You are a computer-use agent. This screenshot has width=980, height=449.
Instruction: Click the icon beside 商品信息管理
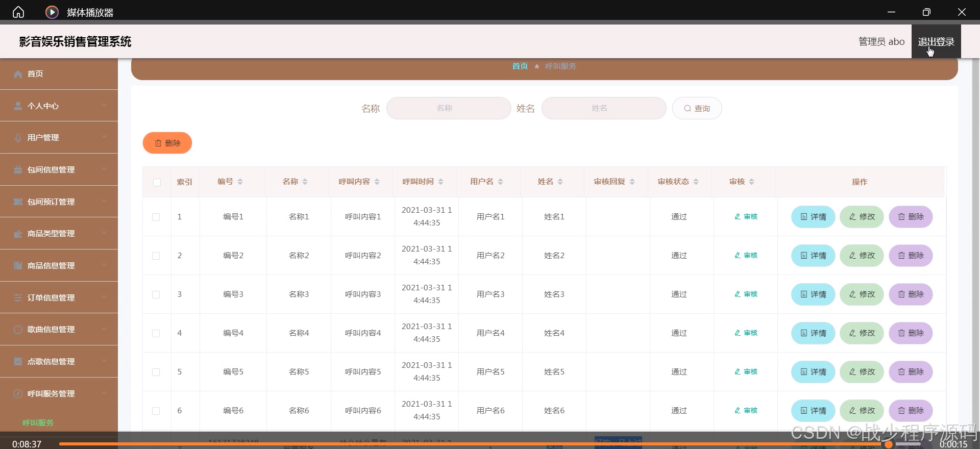(x=18, y=265)
